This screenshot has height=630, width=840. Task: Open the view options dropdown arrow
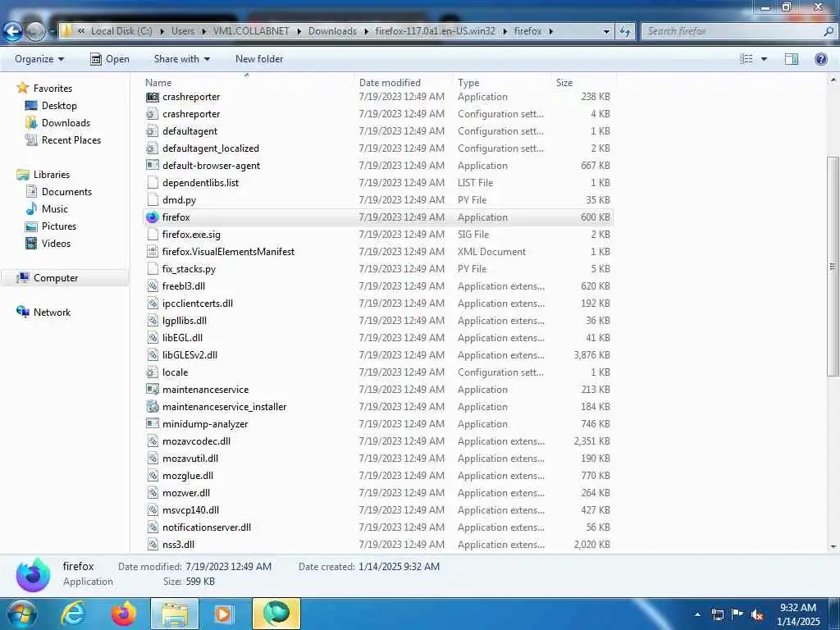[765, 59]
